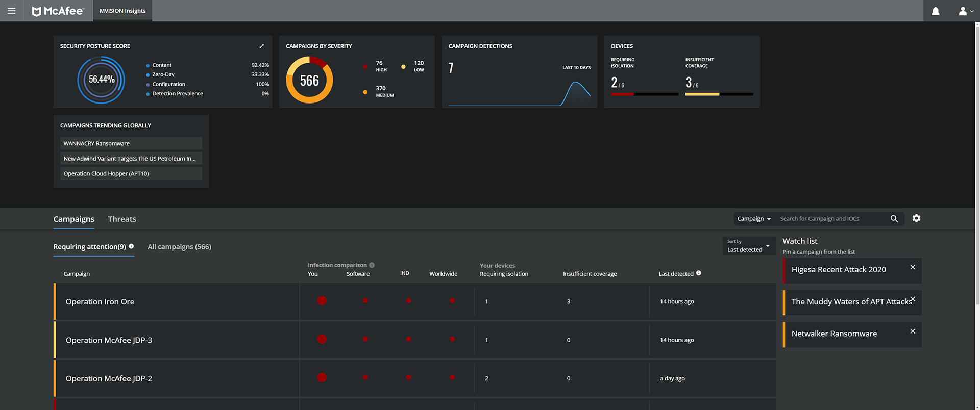This screenshot has height=410, width=980.
Task: Click the 56.44% posture score gauge
Action: [101, 80]
